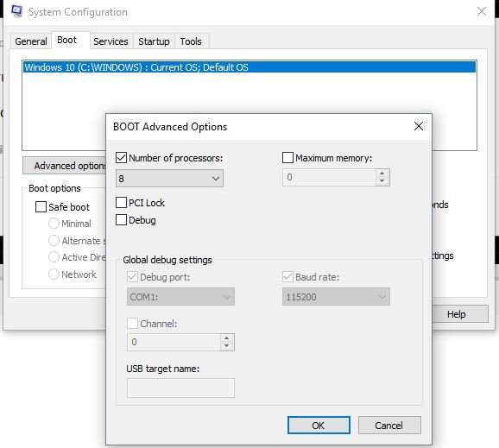Image resolution: width=499 pixels, height=448 pixels.
Task: Increase Maximum memory with up arrow
Action: coord(382,174)
